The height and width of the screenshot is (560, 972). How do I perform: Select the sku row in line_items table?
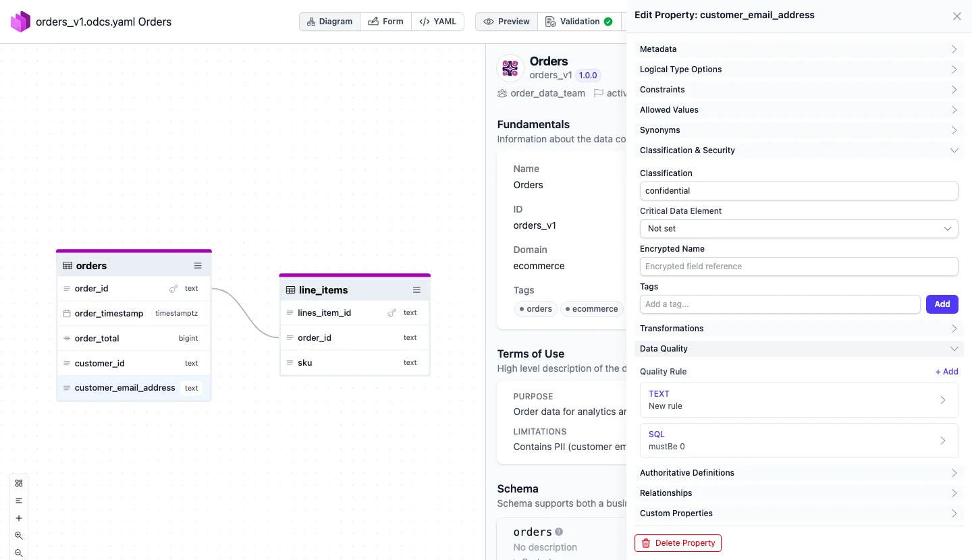click(355, 363)
